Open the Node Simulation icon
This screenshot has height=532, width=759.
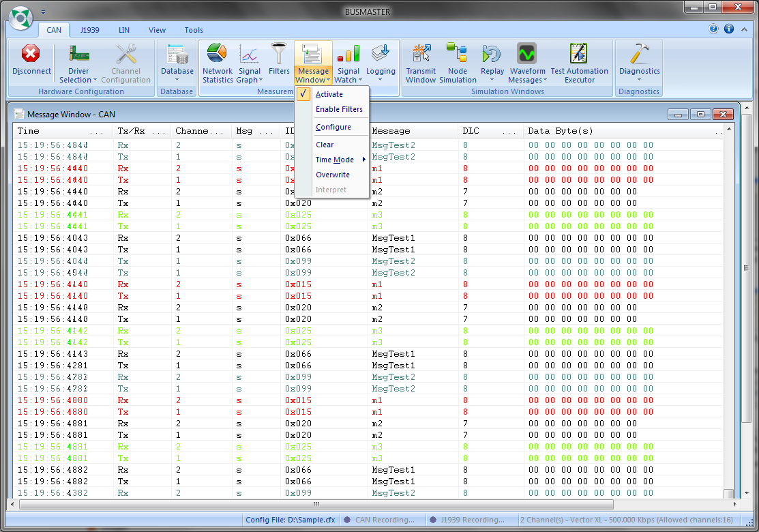click(457, 53)
